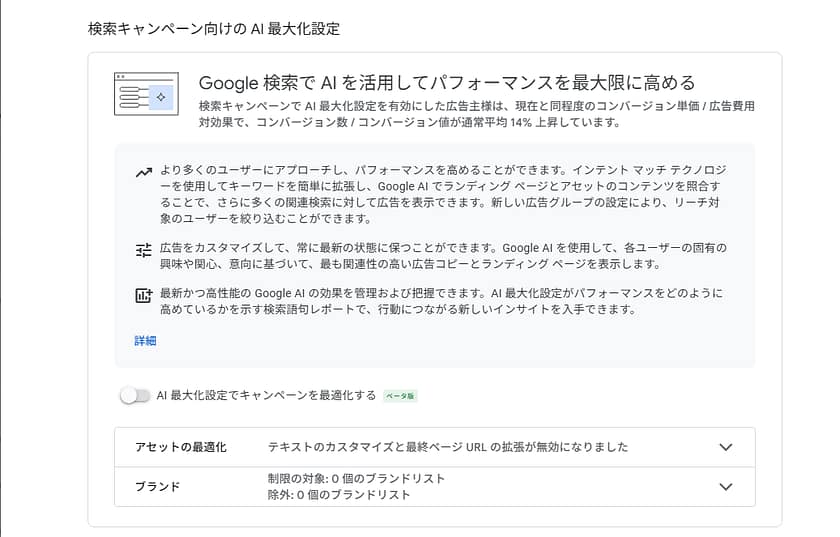Screen dimensions: 840x537
Task: Click the ベータ版 badge
Action: 400,396
